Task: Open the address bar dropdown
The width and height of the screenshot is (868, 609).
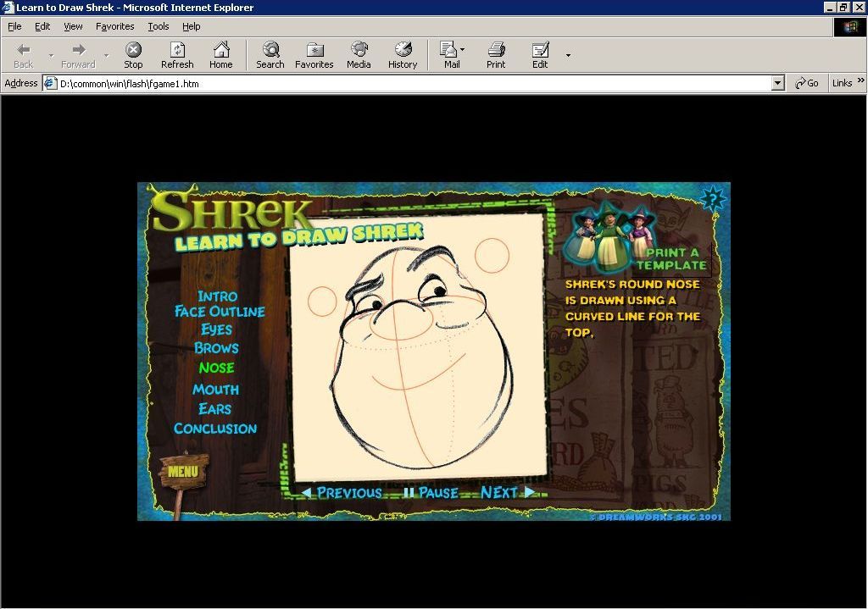Action: (x=778, y=83)
